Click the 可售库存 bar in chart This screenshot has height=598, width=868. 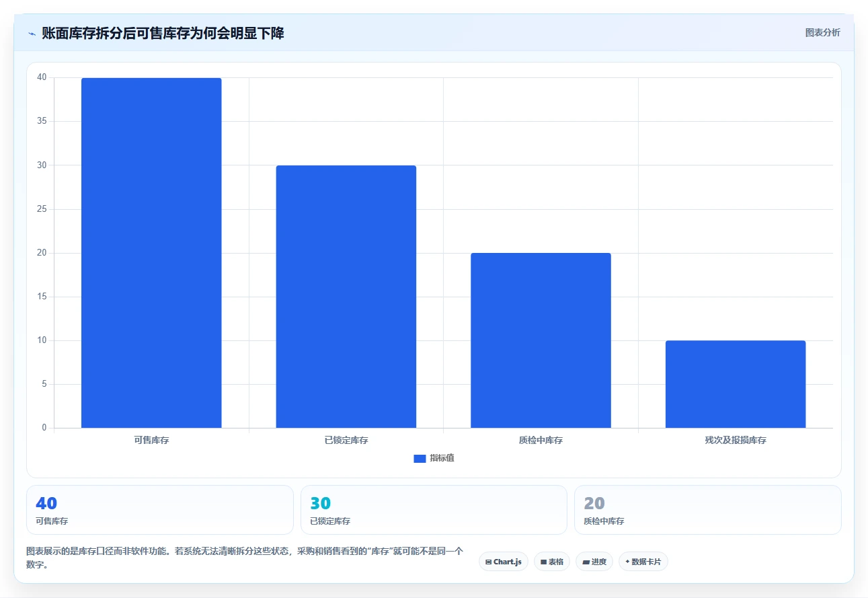point(151,253)
